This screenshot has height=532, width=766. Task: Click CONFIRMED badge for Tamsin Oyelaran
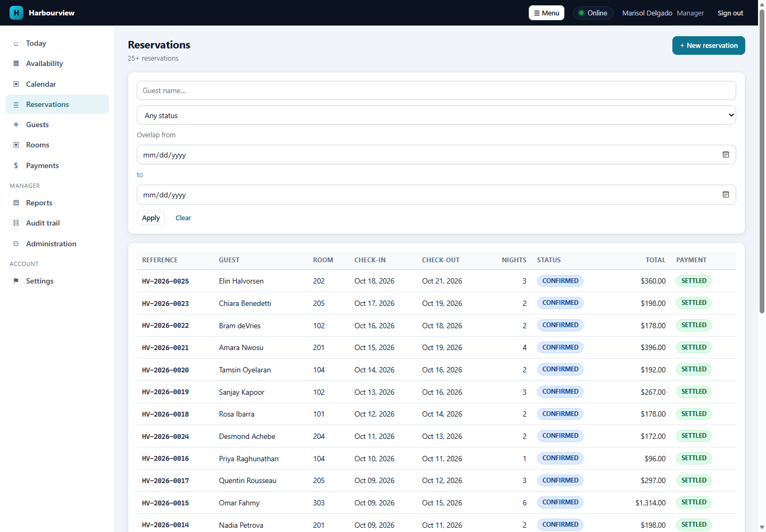coord(560,369)
